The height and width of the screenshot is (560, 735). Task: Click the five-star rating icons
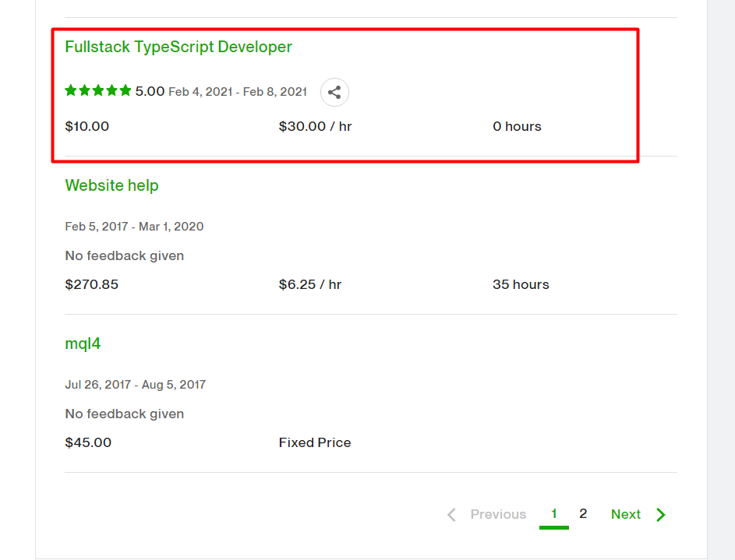[x=98, y=90]
